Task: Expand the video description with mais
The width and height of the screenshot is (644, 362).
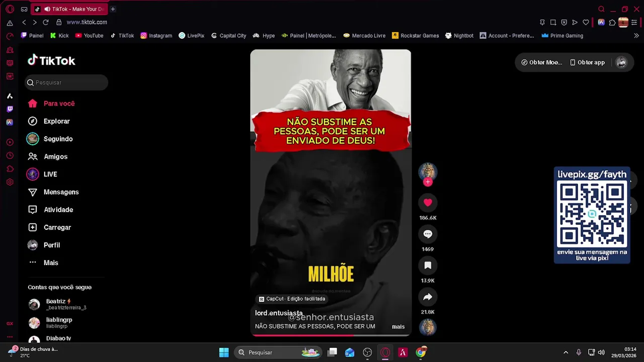Action: point(398,327)
